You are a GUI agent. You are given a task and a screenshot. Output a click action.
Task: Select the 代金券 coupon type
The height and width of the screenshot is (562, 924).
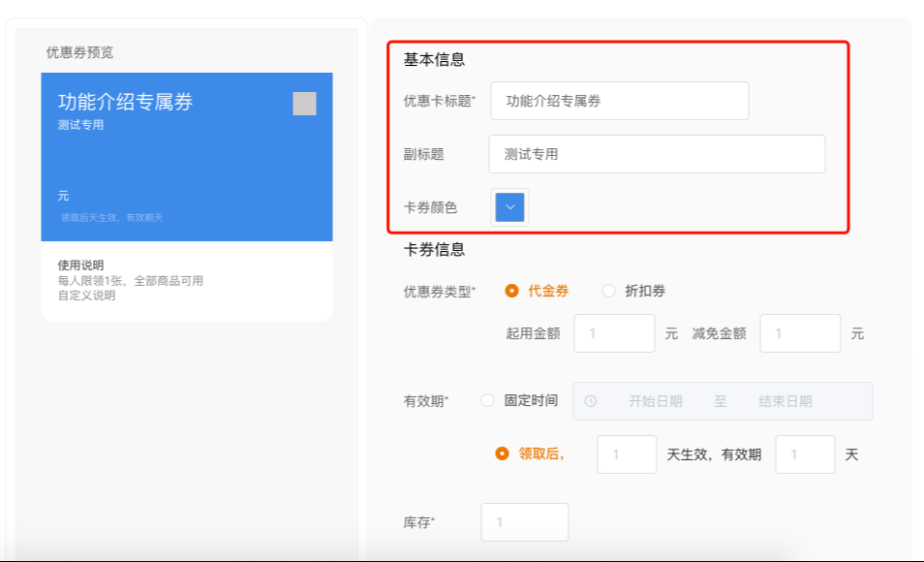click(x=513, y=291)
